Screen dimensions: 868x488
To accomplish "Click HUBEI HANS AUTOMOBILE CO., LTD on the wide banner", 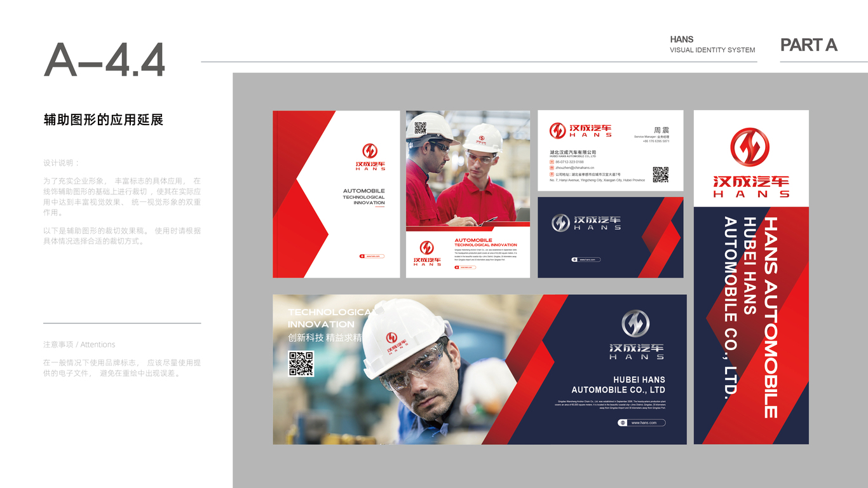I will pos(618,384).
